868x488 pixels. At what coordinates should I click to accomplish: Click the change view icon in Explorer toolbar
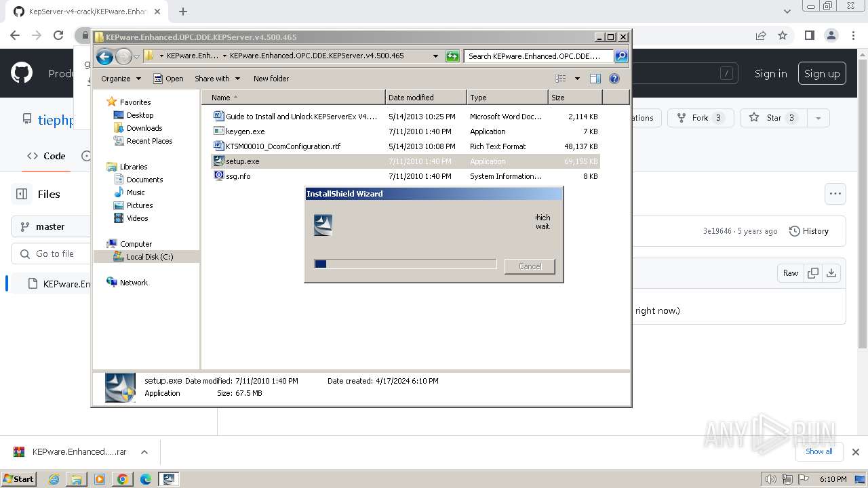(560, 79)
